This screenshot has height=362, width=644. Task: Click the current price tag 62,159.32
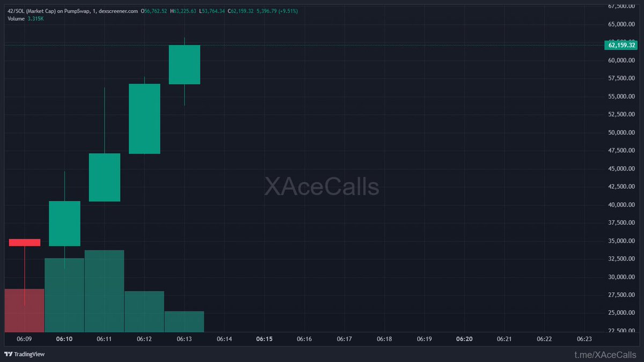click(x=623, y=45)
